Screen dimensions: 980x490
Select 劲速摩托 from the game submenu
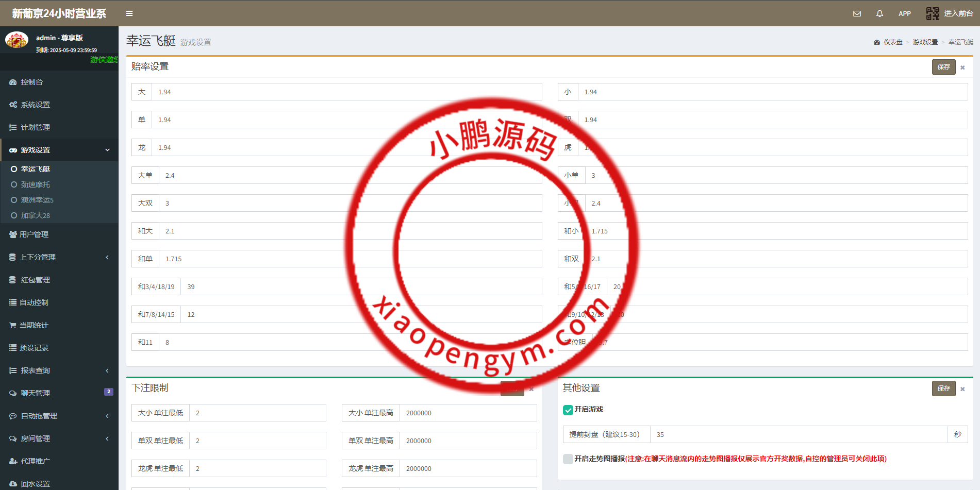(x=35, y=184)
